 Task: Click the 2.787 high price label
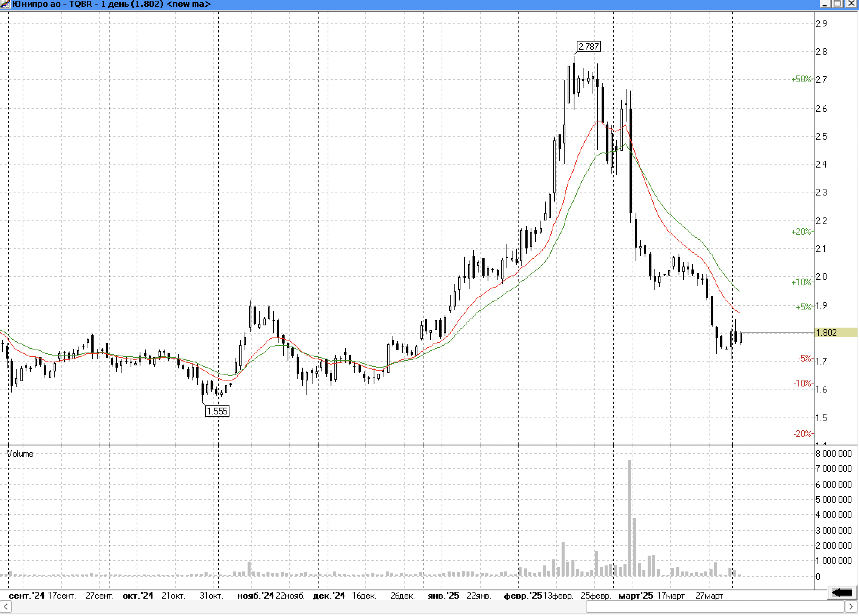click(x=588, y=46)
